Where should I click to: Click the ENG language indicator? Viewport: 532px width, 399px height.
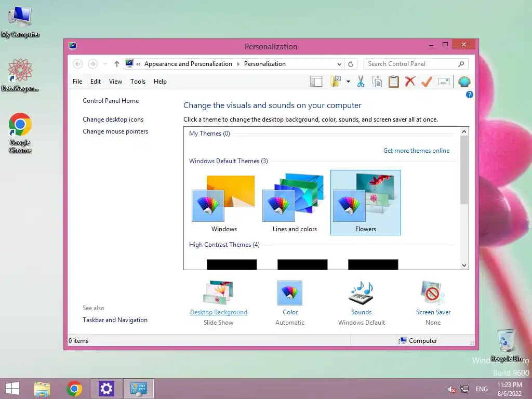482,389
